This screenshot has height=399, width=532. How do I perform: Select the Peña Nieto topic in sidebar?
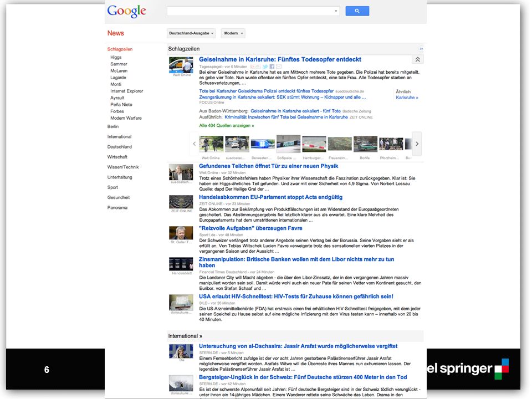(x=121, y=105)
